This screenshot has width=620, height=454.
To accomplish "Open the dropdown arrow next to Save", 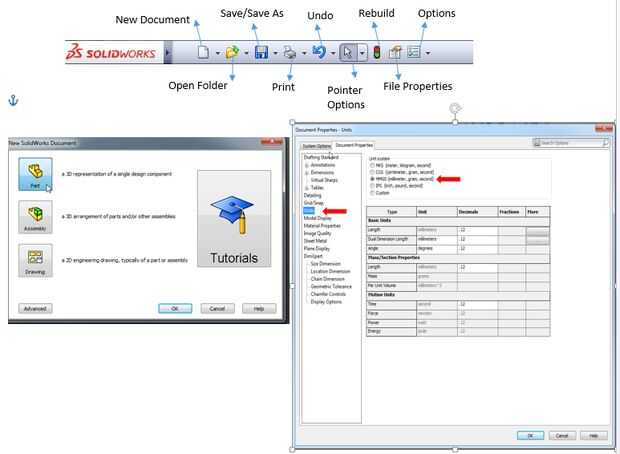I will tap(275, 53).
